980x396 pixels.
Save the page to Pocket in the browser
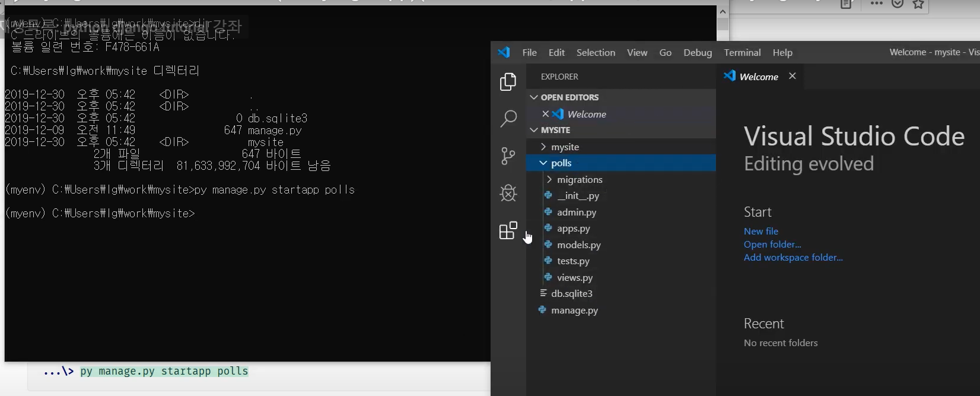tap(898, 4)
